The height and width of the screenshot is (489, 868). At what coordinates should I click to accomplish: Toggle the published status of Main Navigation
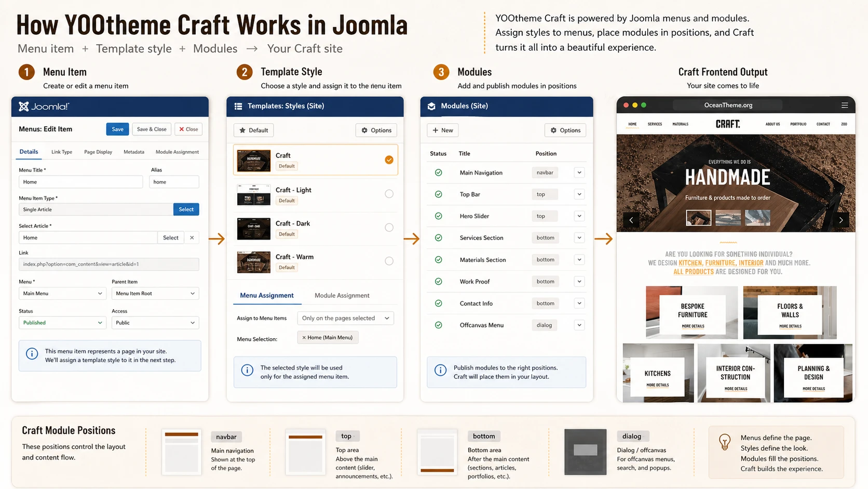(x=439, y=173)
